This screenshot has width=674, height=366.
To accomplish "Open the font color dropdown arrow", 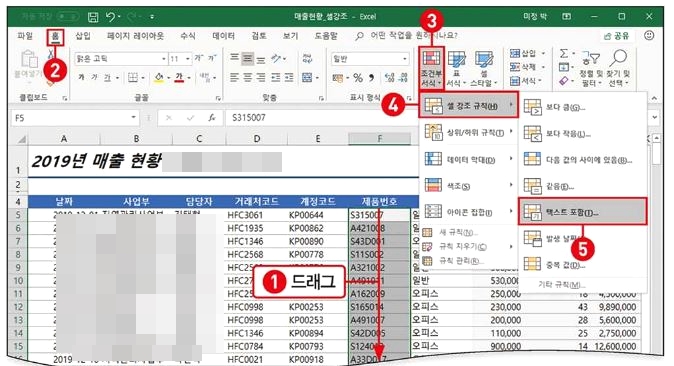I will click(189, 78).
